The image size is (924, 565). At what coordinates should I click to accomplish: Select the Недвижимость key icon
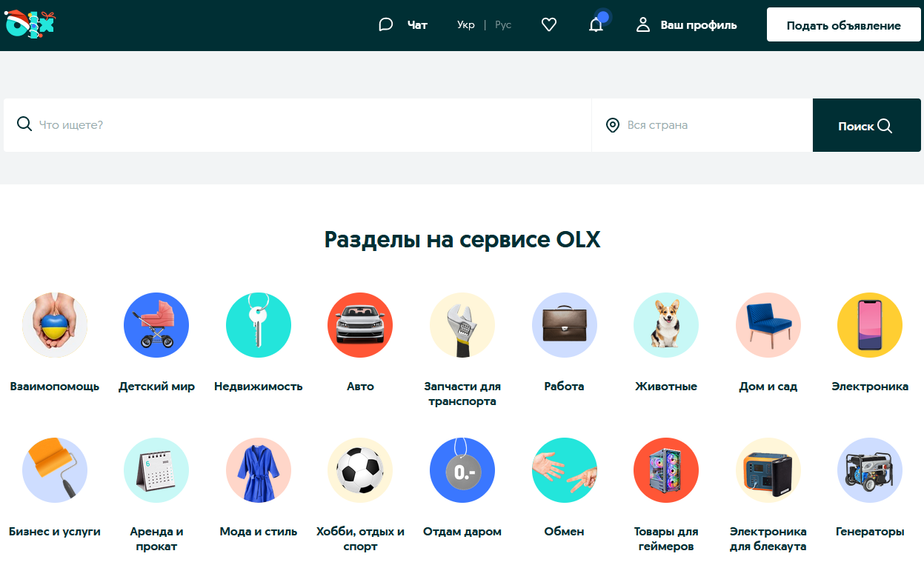point(259,325)
